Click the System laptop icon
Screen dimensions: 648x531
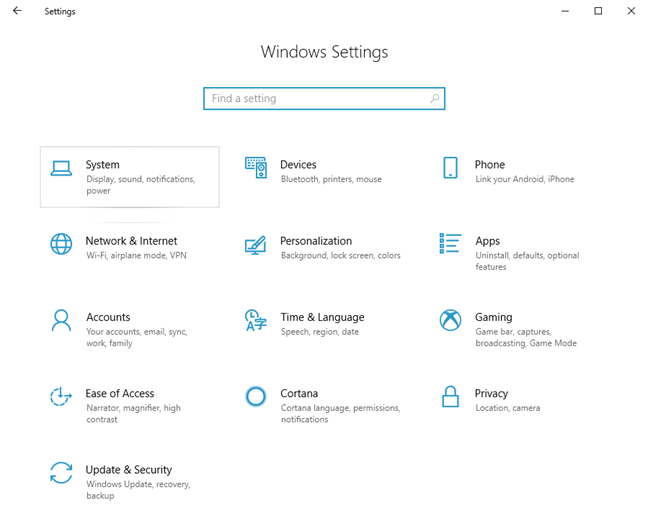click(x=61, y=168)
